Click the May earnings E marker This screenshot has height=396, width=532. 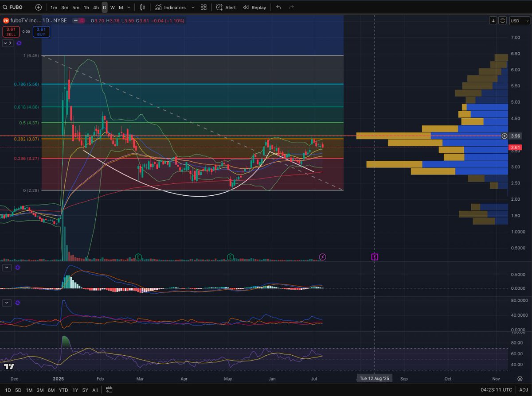point(231,256)
